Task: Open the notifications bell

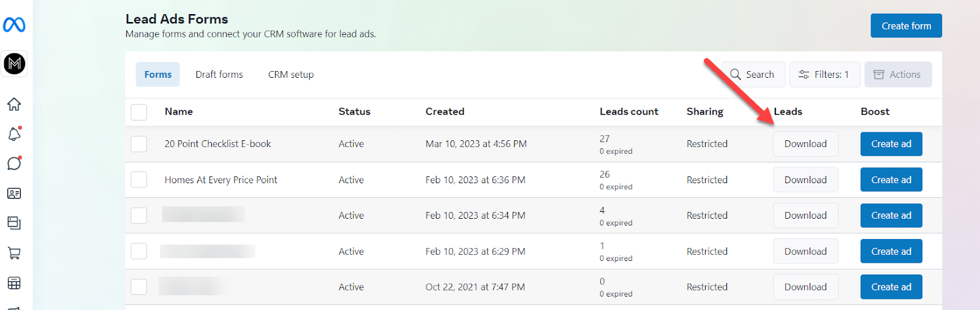Action: [x=14, y=134]
